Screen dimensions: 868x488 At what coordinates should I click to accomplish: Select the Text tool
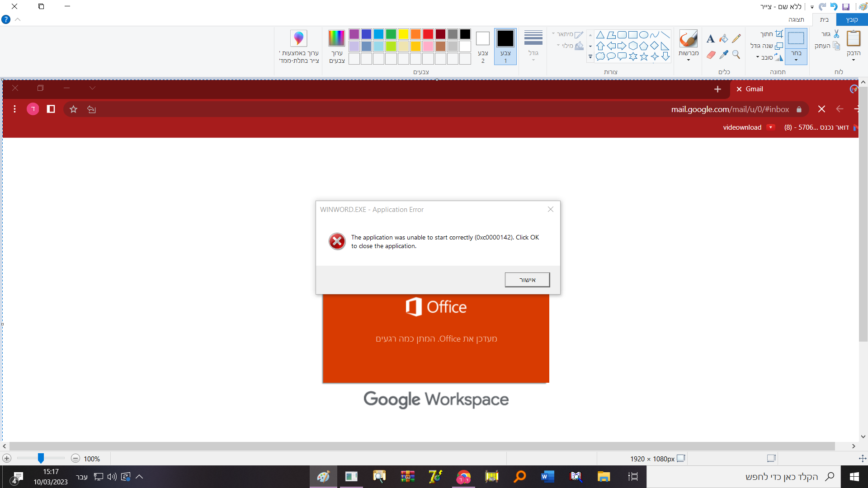point(711,38)
